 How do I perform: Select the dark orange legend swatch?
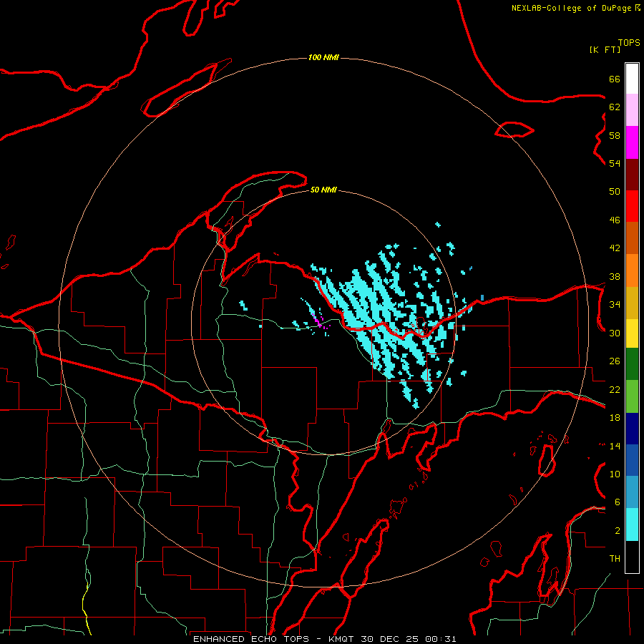tap(632, 238)
